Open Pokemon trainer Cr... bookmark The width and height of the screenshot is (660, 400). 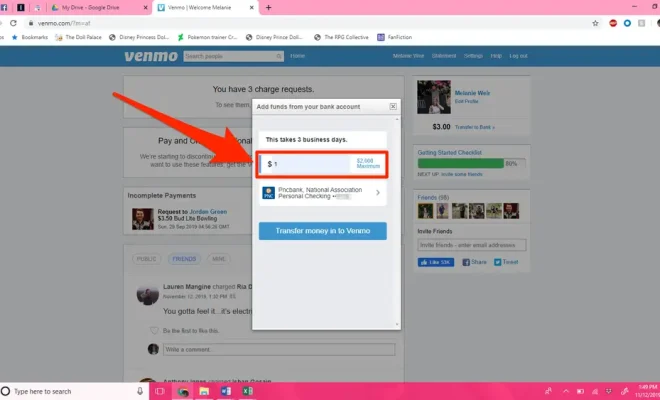pyautogui.click(x=208, y=37)
